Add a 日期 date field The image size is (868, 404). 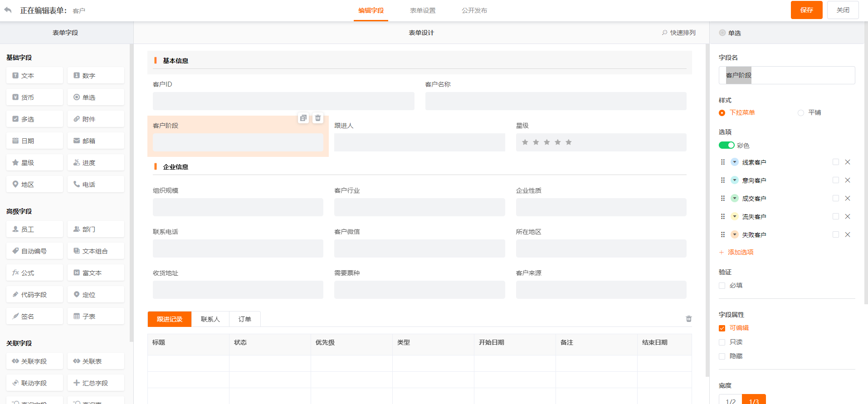(x=34, y=141)
